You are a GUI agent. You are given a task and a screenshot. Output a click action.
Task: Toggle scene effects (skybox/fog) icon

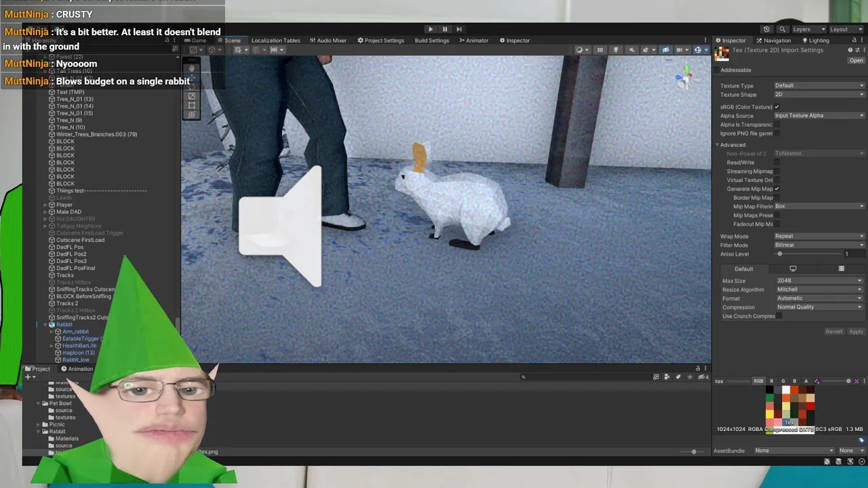(x=646, y=49)
